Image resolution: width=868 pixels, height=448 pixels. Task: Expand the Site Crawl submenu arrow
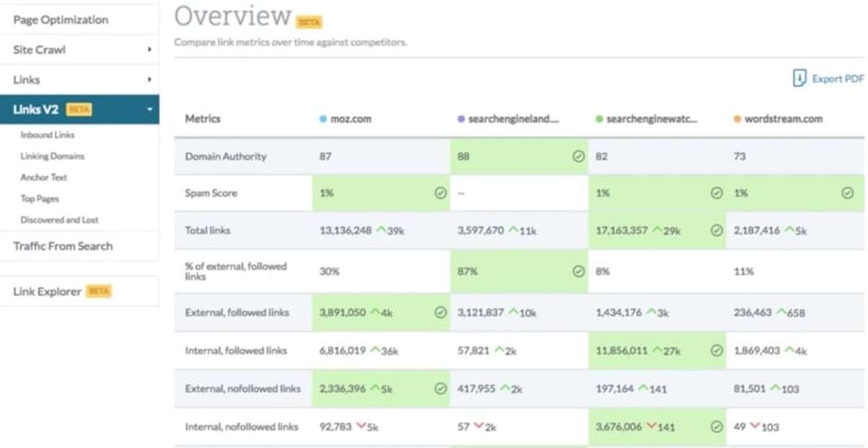click(x=149, y=50)
